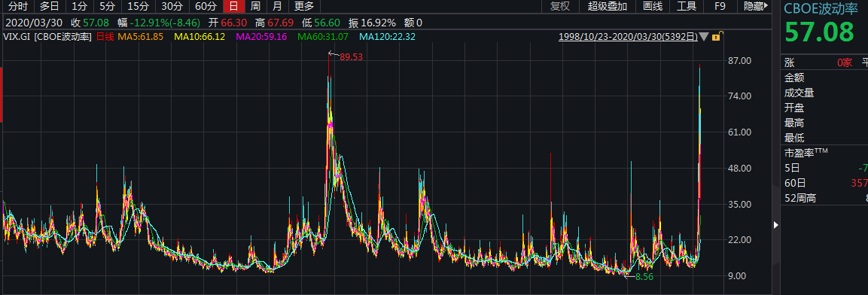This screenshot has width=868, height=295.
Task: Open the 超级叠加 overlay tool
Action: [x=608, y=6]
